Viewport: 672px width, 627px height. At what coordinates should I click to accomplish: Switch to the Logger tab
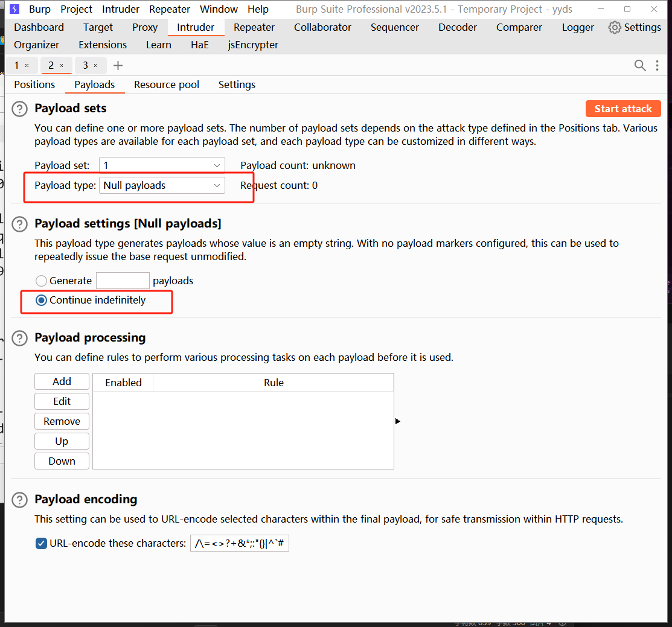click(578, 27)
